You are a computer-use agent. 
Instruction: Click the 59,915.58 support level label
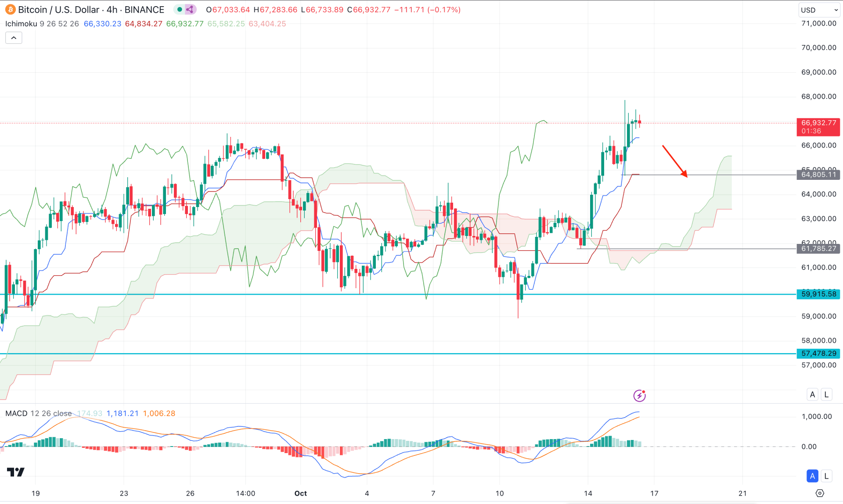click(818, 294)
